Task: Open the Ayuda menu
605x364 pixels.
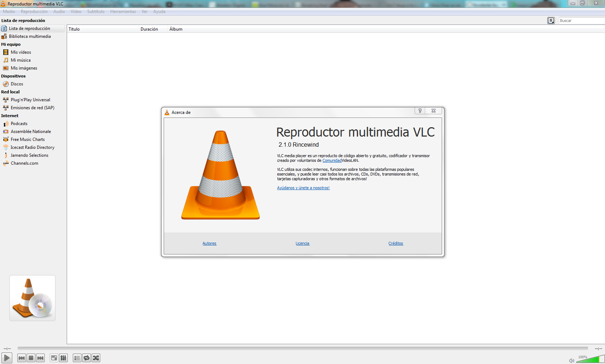Action: (x=159, y=12)
